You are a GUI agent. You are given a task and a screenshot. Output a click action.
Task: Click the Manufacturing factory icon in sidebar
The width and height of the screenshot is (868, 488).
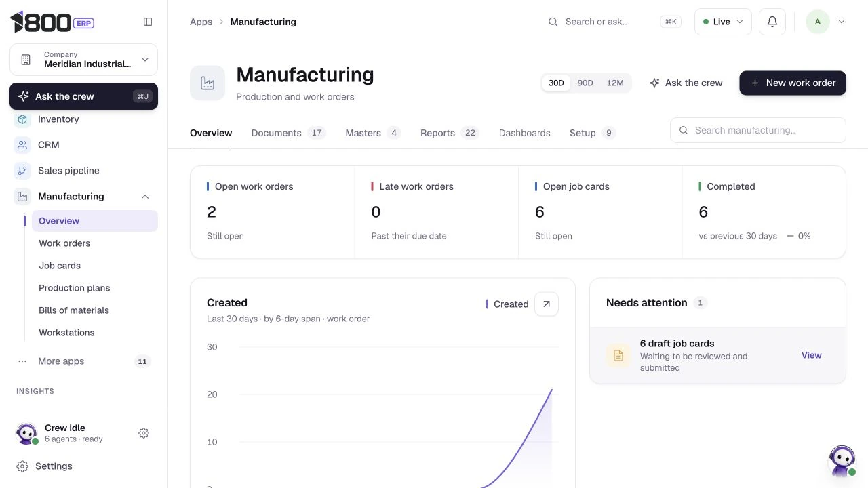(x=22, y=197)
